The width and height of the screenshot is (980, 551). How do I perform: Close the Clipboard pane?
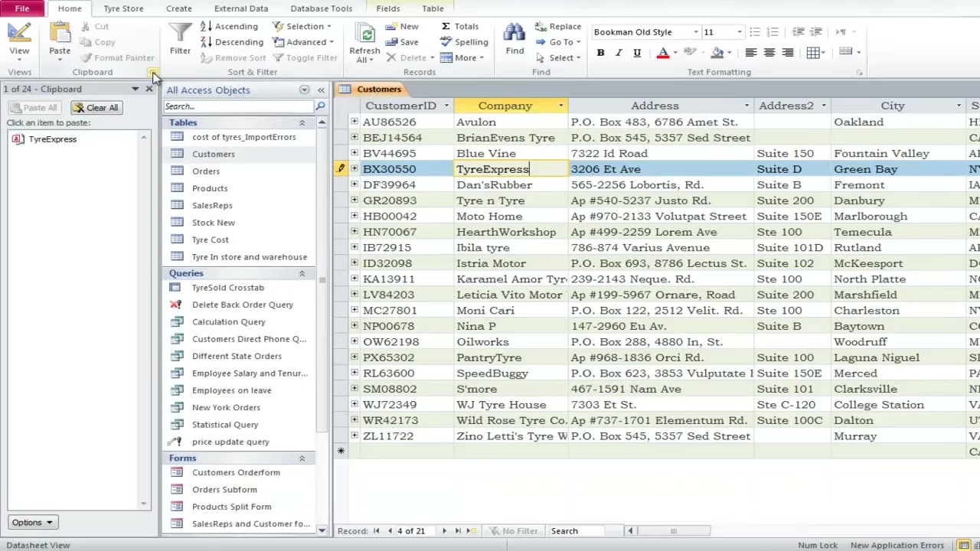click(x=149, y=90)
